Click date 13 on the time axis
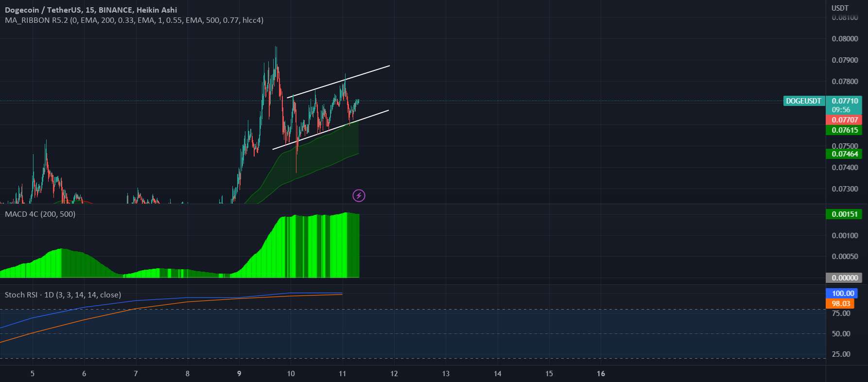Image resolution: width=868 pixels, height=382 pixels. pyautogui.click(x=446, y=374)
